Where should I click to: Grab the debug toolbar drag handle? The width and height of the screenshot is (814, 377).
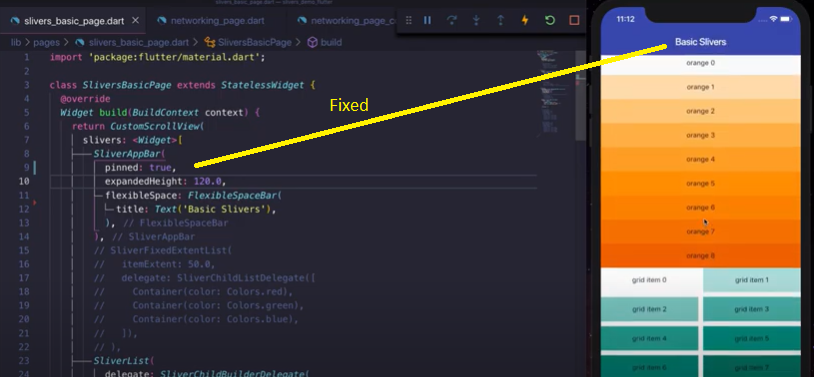tap(409, 20)
